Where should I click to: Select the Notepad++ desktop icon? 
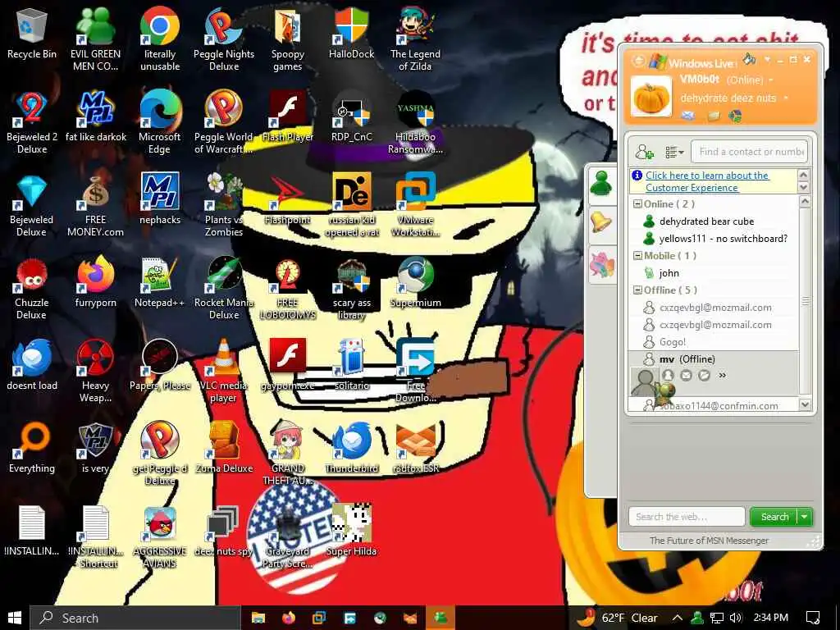160,282
